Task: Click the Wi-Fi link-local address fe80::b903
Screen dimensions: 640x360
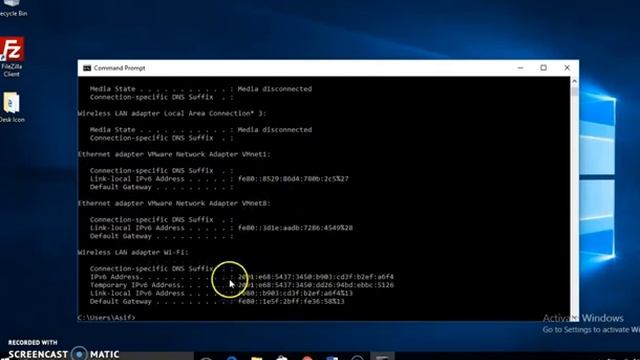Action: pyautogui.click(x=295, y=293)
